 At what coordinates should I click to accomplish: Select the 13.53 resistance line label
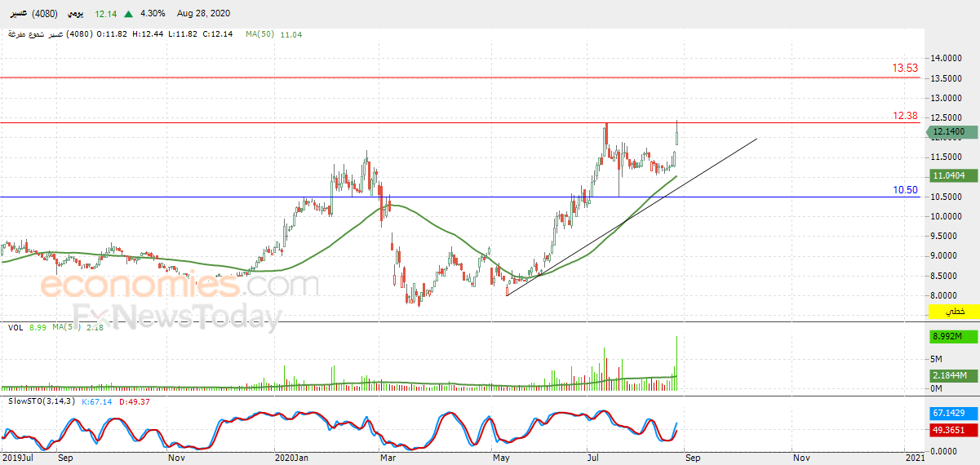(905, 69)
